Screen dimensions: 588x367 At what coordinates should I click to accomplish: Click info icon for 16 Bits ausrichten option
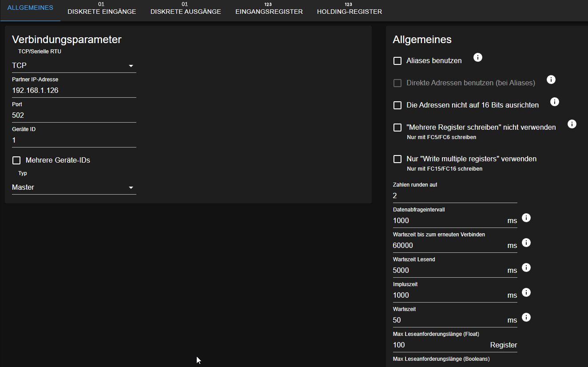click(555, 102)
